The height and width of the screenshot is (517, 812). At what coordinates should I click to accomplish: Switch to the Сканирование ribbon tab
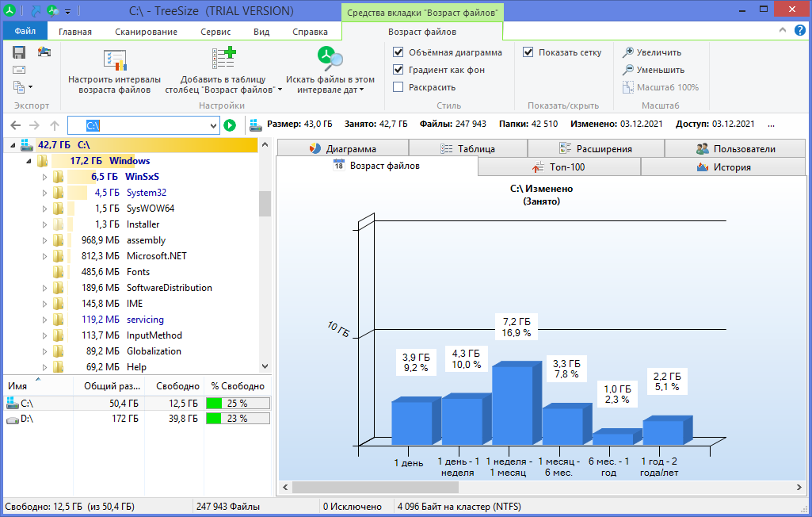click(x=146, y=32)
